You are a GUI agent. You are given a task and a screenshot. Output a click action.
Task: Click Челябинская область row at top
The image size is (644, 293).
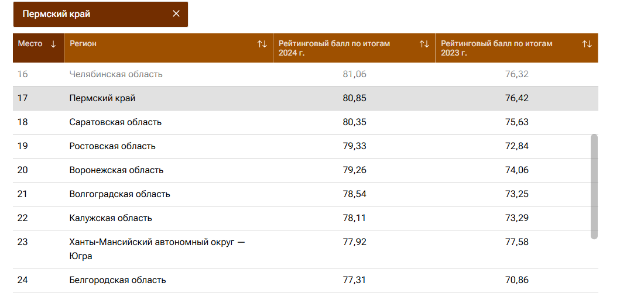coord(116,74)
